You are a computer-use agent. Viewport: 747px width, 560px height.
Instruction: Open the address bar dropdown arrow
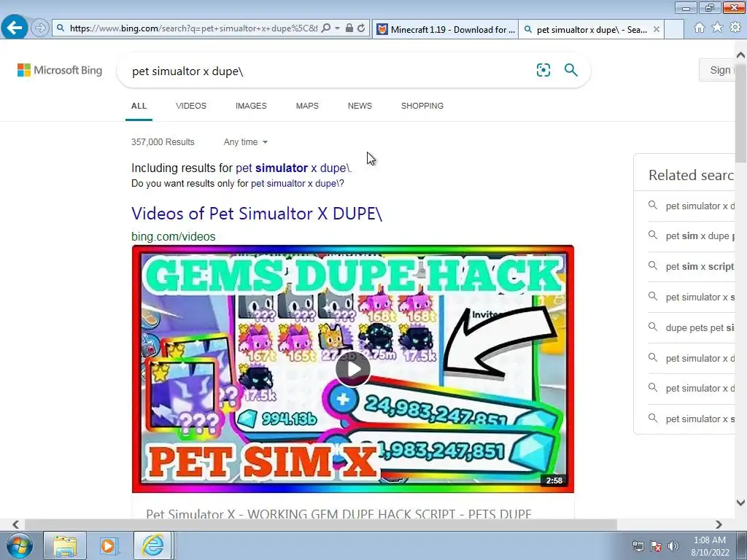pos(337,28)
